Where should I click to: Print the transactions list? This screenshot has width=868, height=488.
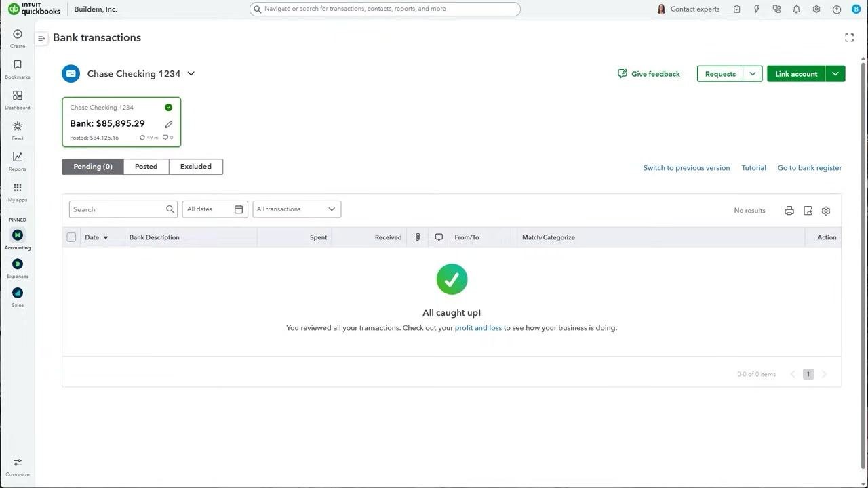point(789,211)
